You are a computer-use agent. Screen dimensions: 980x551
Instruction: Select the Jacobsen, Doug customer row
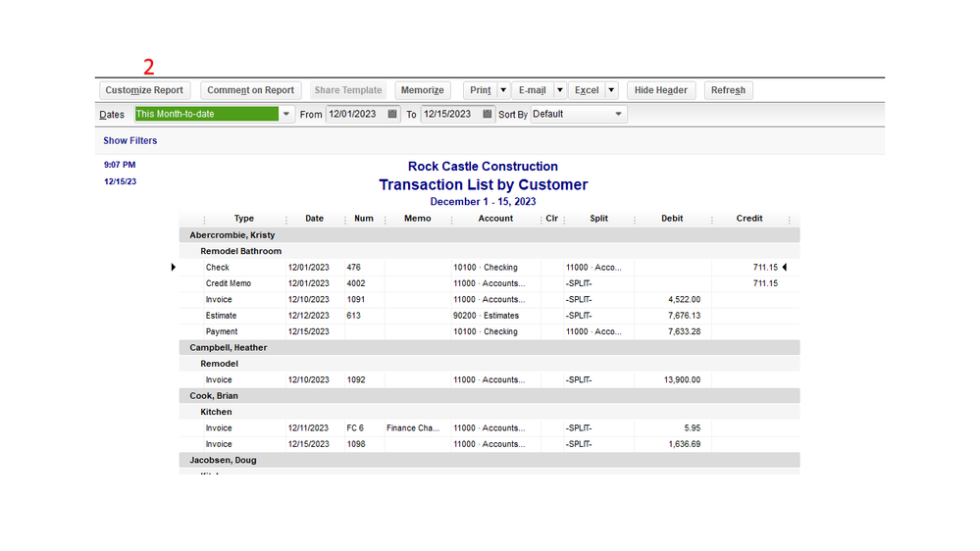pos(490,460)
